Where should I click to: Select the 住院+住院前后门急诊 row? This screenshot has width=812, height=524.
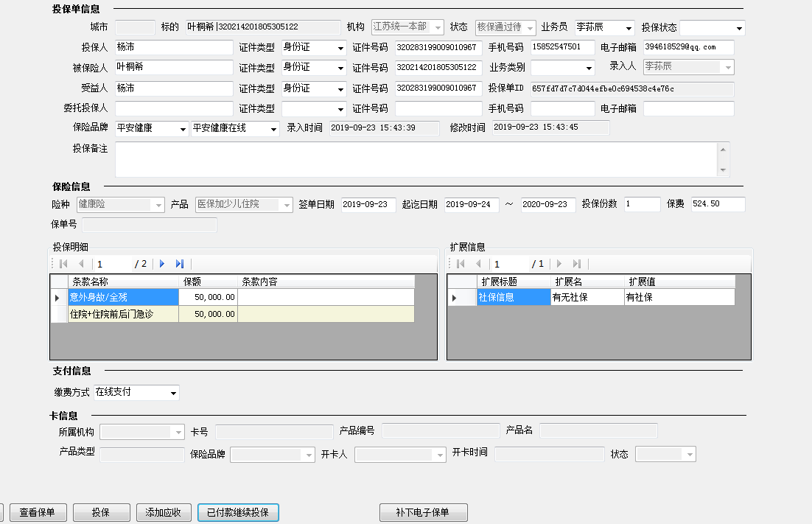[123, 315]
